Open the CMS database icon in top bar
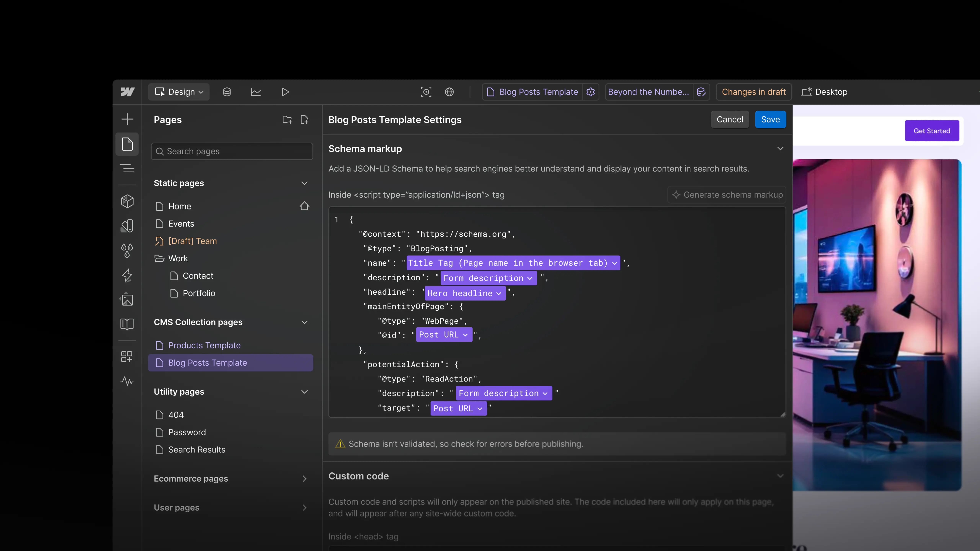The height and width of the screenshot is (551, 980). pos(227,92)
